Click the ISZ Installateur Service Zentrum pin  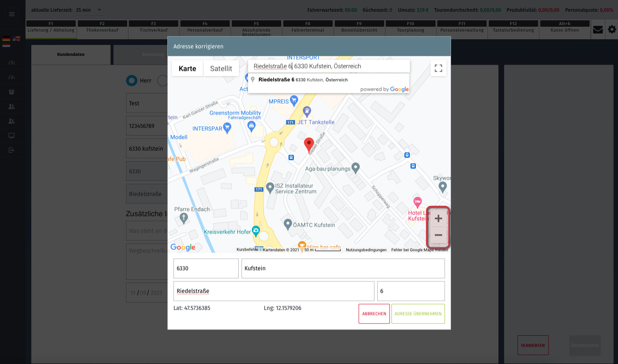(x=270, y=187)
